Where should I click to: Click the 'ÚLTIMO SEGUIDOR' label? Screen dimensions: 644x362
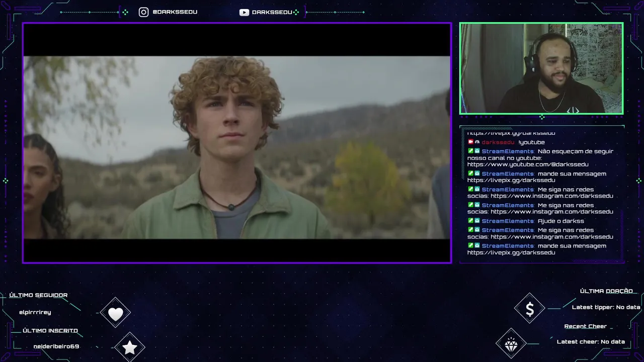(x=38, y=295)
